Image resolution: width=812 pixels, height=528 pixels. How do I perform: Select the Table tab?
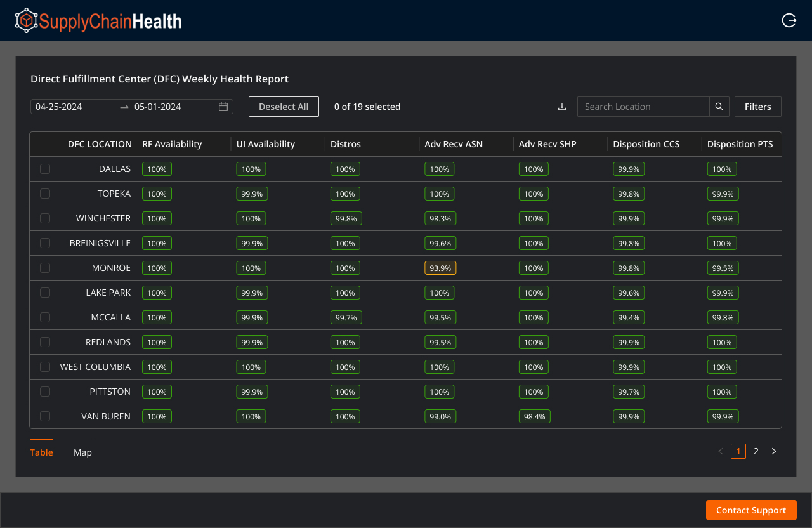[x=41, y=452]
